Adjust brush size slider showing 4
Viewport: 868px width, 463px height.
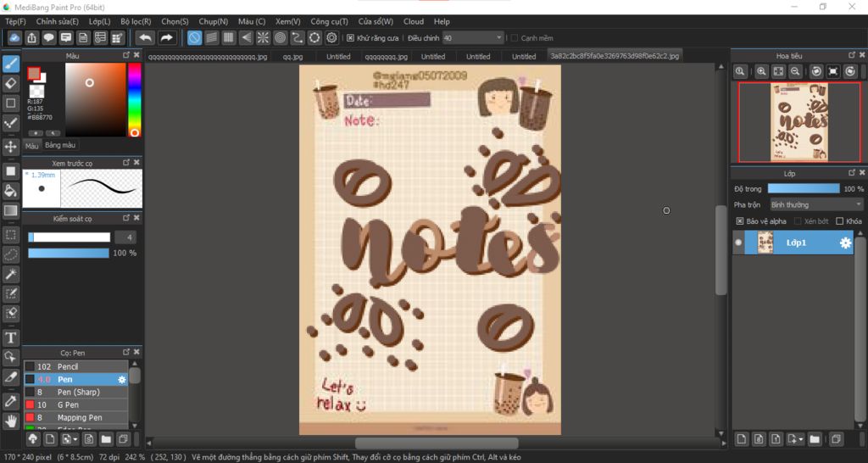(70, 237)
